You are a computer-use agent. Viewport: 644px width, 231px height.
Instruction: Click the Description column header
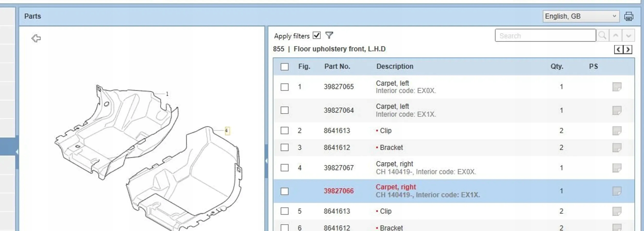point(395,66)
